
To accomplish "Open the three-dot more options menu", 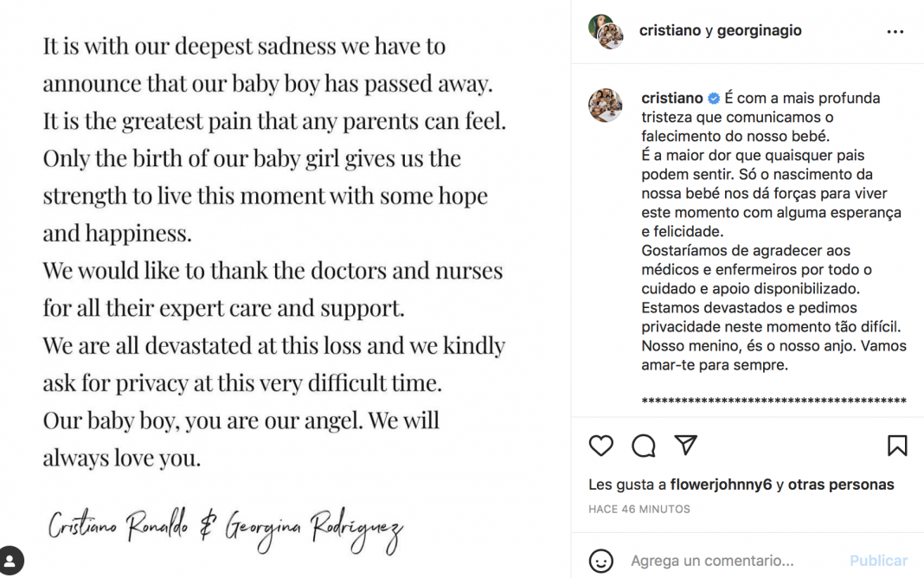I will [x=895, y=32].
